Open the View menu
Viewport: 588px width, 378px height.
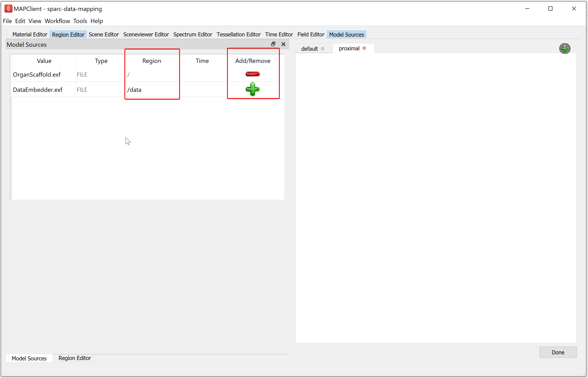(35, 21)
